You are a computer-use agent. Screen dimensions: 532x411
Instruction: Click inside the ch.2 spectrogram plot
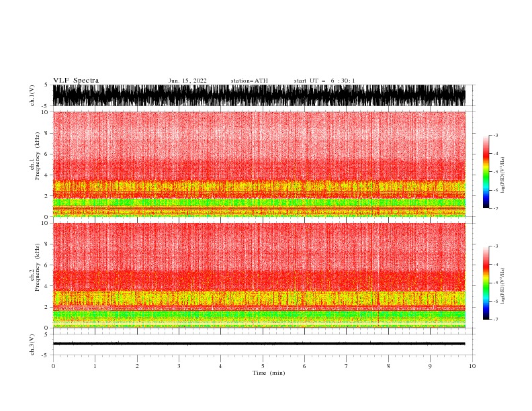(x=259, y=275)
